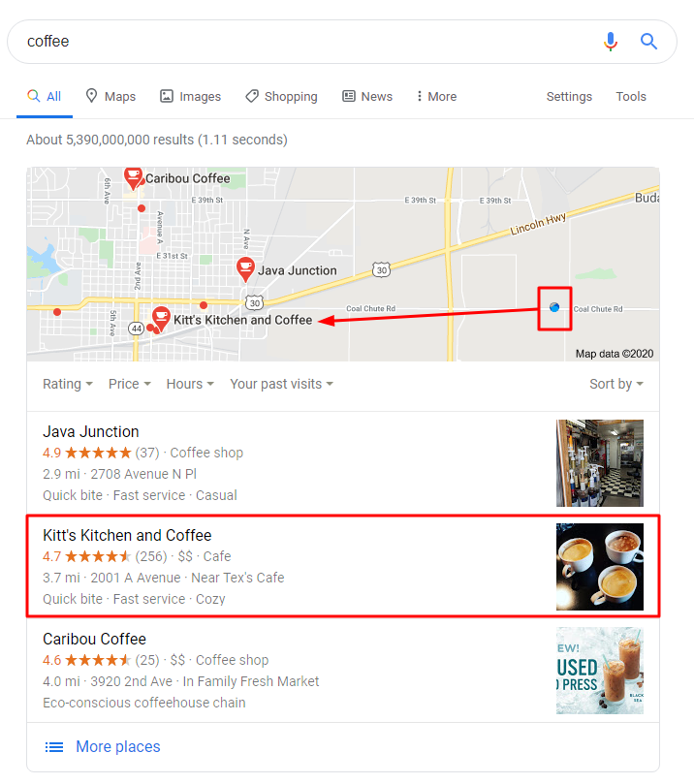Open the Sort by dropdown
Viewport: 694px width, 784px height.
[x=616, y=384]
